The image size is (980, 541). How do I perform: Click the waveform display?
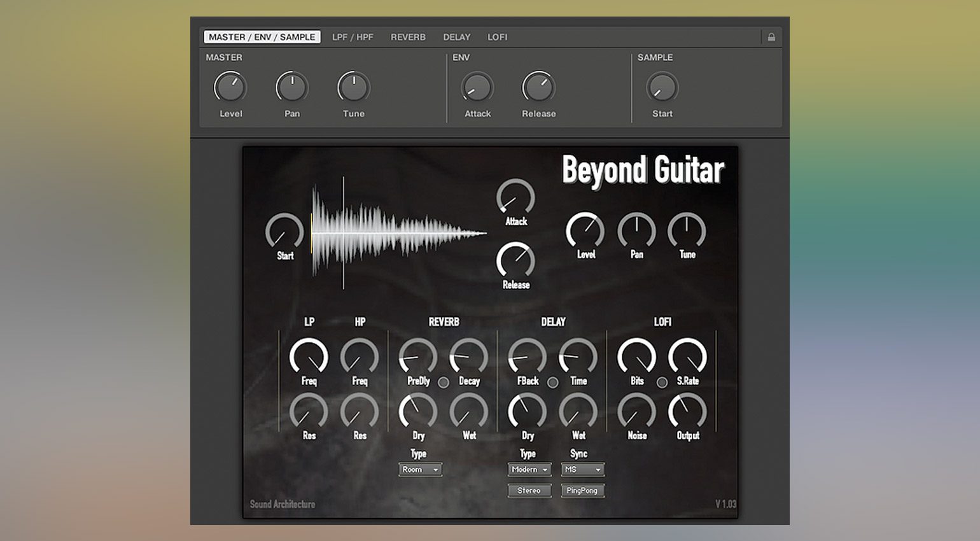click(399, 233)
